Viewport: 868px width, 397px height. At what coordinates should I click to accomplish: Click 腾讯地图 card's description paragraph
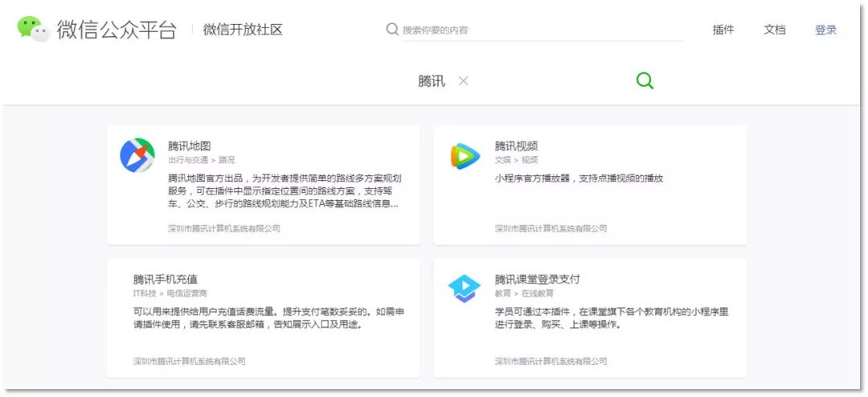[285, 191]
